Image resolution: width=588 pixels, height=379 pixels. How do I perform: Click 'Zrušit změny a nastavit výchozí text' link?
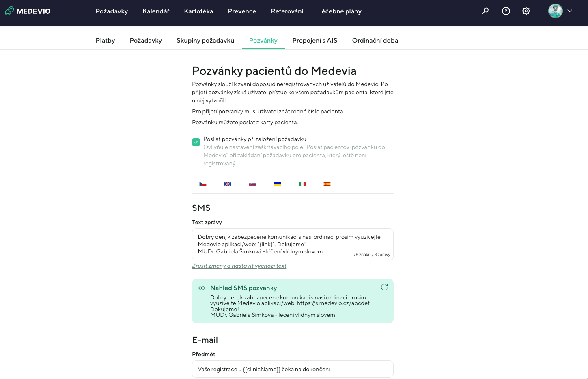pyautogui.click(x=239, y=266)
